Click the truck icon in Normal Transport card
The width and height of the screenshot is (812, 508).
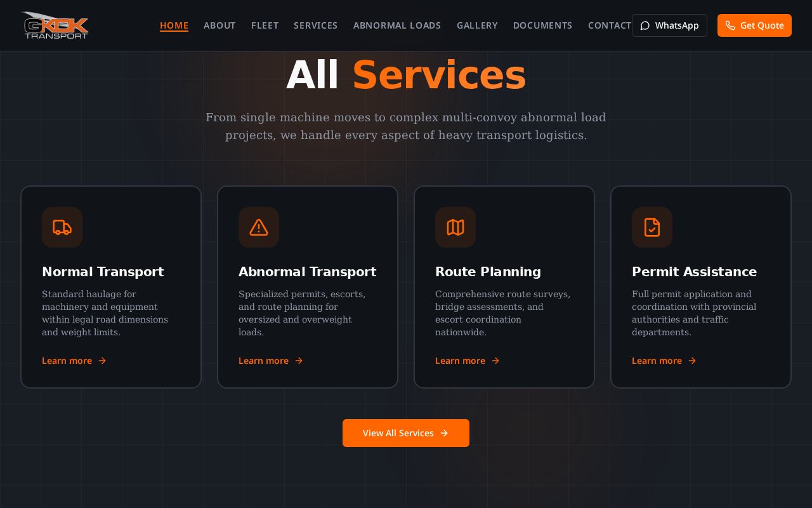[x=62, y=227]
